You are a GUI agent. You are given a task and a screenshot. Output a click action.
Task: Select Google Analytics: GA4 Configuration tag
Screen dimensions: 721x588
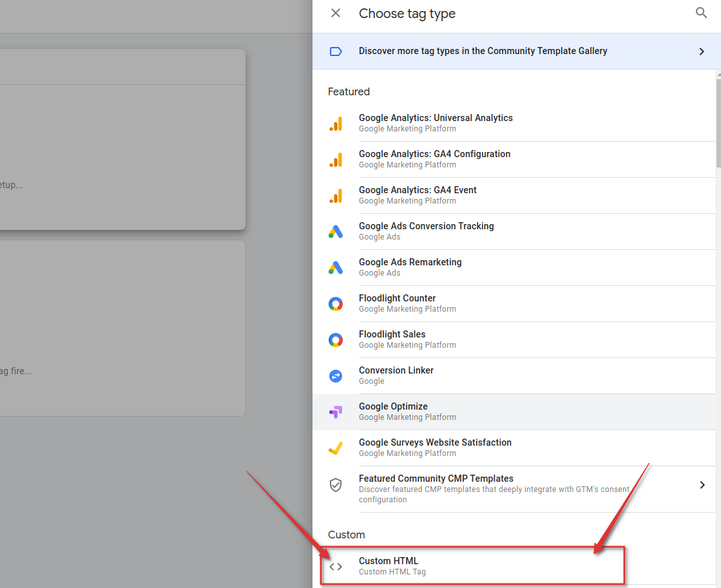pos(514,160)
